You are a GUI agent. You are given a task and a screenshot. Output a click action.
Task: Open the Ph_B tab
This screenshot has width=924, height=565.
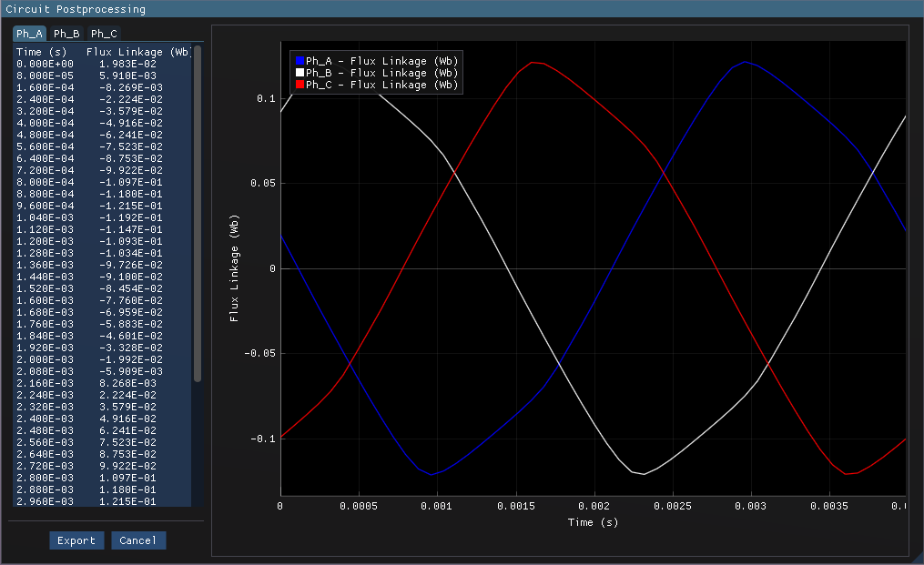tap(66, 32)
